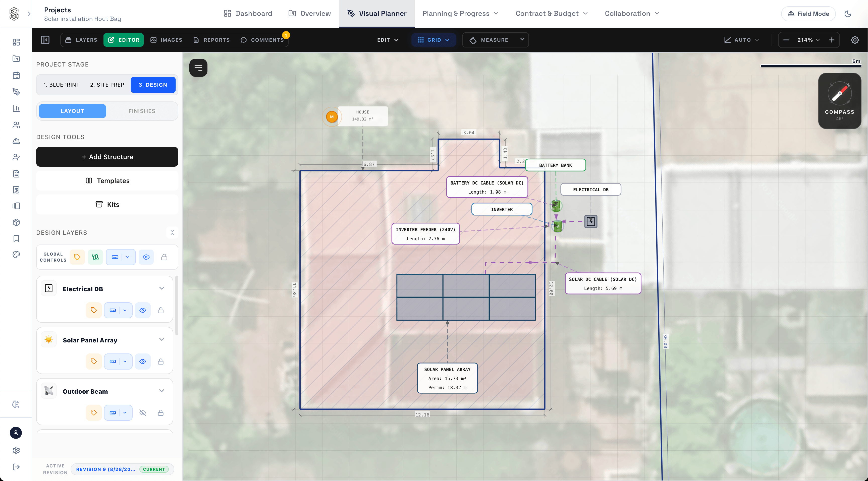Open Kits button
The height and width of the screenshot is (481, 868).
pos(107,204)
